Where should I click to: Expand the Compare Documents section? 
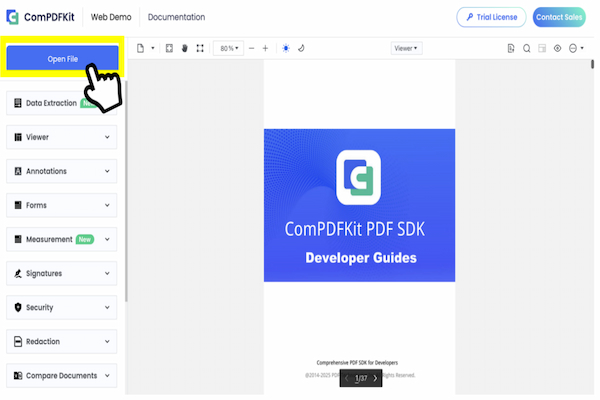pyautogui.click(x=62, y=376)
